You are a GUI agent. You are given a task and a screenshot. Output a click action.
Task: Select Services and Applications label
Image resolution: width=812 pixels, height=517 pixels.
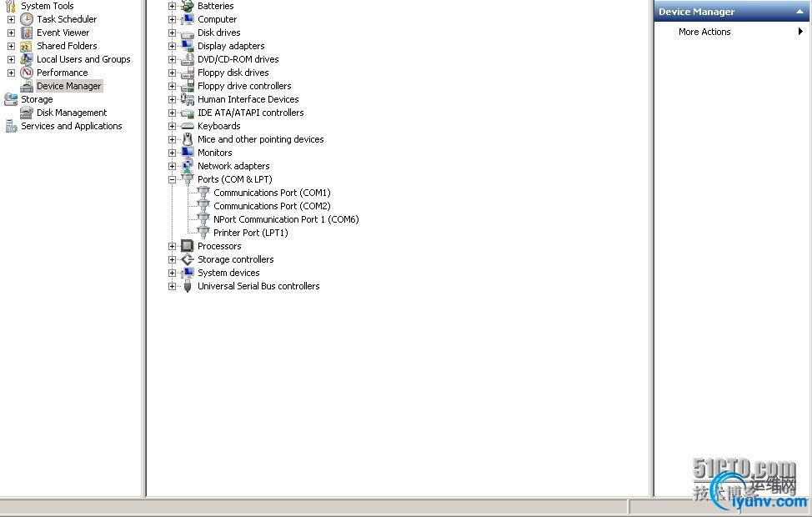(72, 127)
